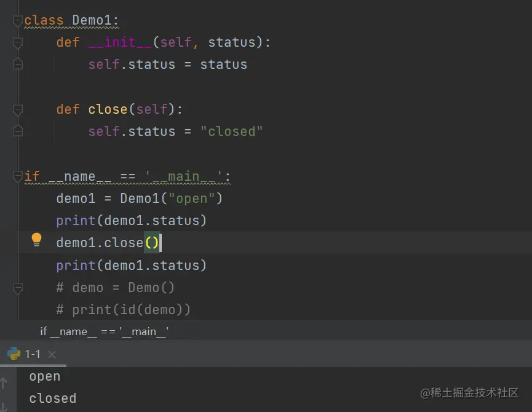Image resolution: width=532 pixels, height=412 pixels.
Task: Collapse the commented demo = Demo() fold marker
Action: click(18, 288)
